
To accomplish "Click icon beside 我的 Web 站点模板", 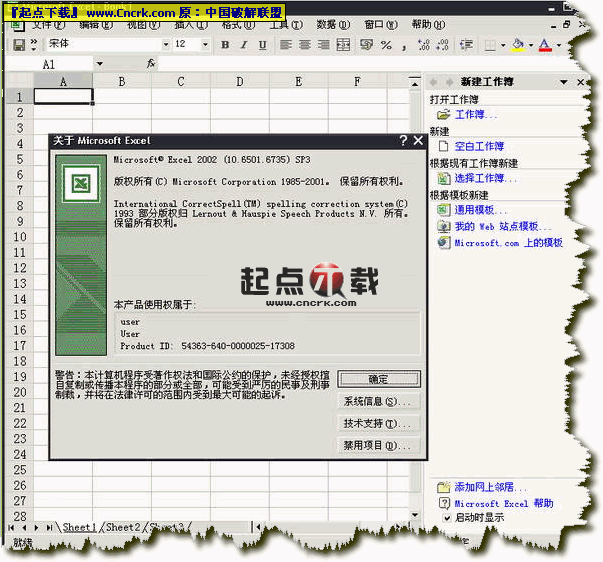I will [x=443, y=226].
